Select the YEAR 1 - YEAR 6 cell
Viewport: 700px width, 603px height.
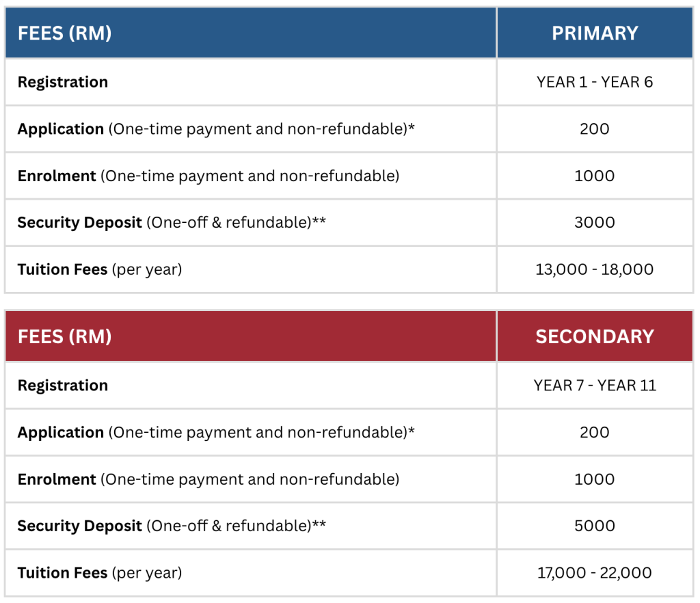tap(595, 82)
